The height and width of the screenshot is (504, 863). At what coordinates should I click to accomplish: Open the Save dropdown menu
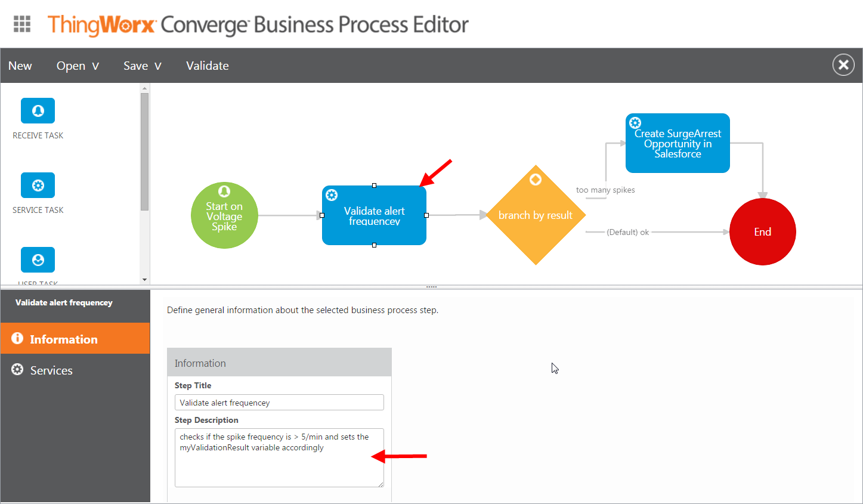tap(143, 66)
